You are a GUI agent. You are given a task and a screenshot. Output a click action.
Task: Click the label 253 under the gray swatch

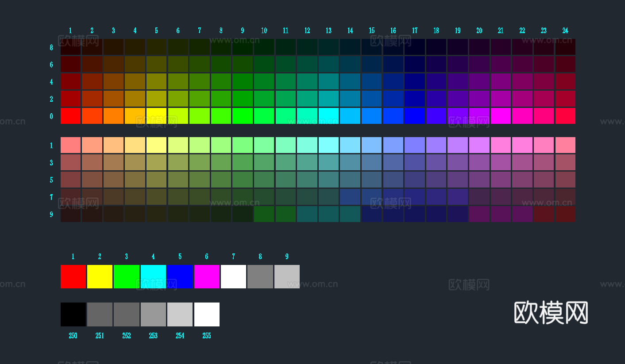click(153, 336)
